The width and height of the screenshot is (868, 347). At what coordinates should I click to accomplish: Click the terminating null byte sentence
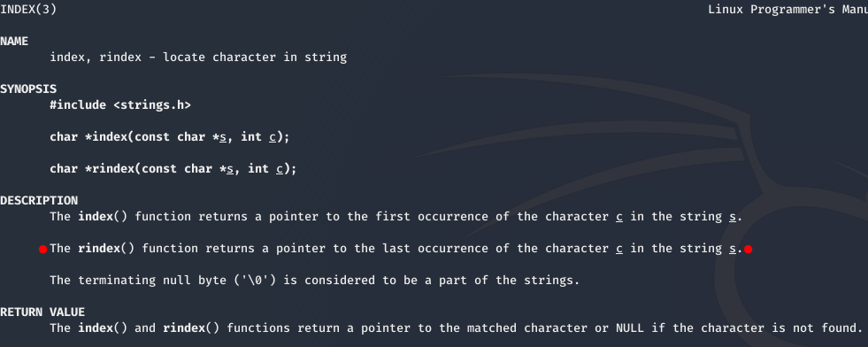(314, 280)
